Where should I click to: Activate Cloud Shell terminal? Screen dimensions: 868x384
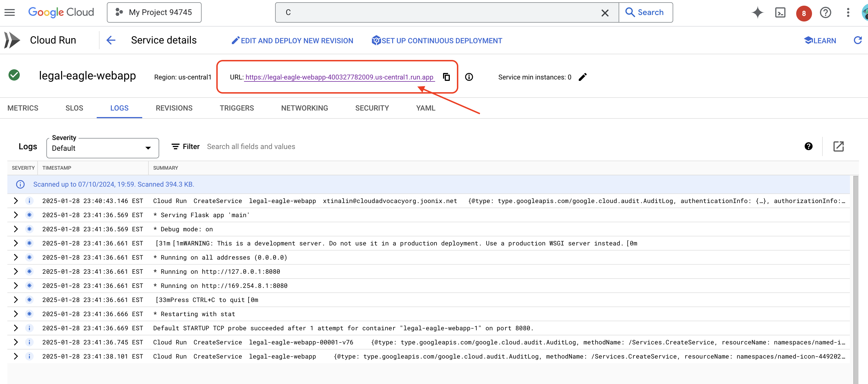pos(780,12)
